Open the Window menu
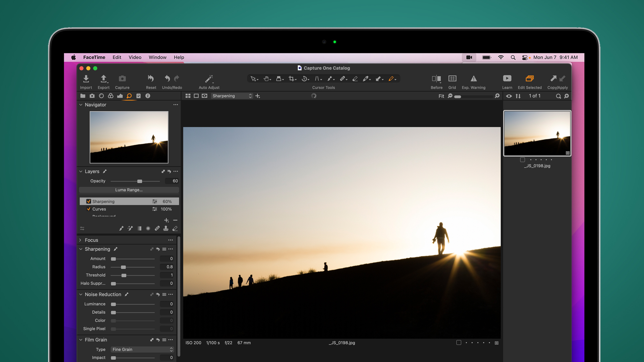 (x=157, y=58)
